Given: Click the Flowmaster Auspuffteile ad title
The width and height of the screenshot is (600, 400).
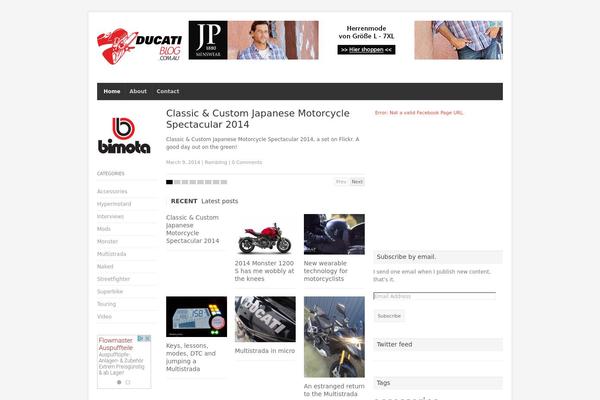Looking at the screenshot, I should point(116,344).
